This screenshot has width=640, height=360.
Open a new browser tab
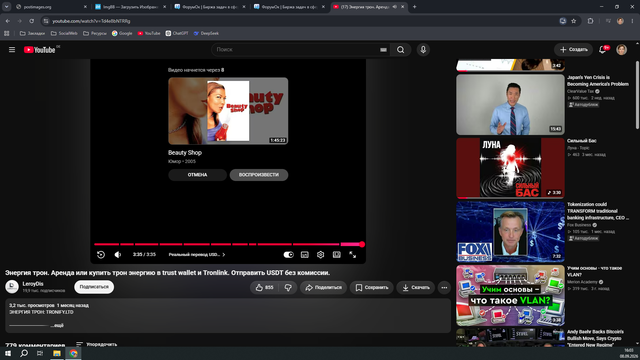[x=414, y=7]
